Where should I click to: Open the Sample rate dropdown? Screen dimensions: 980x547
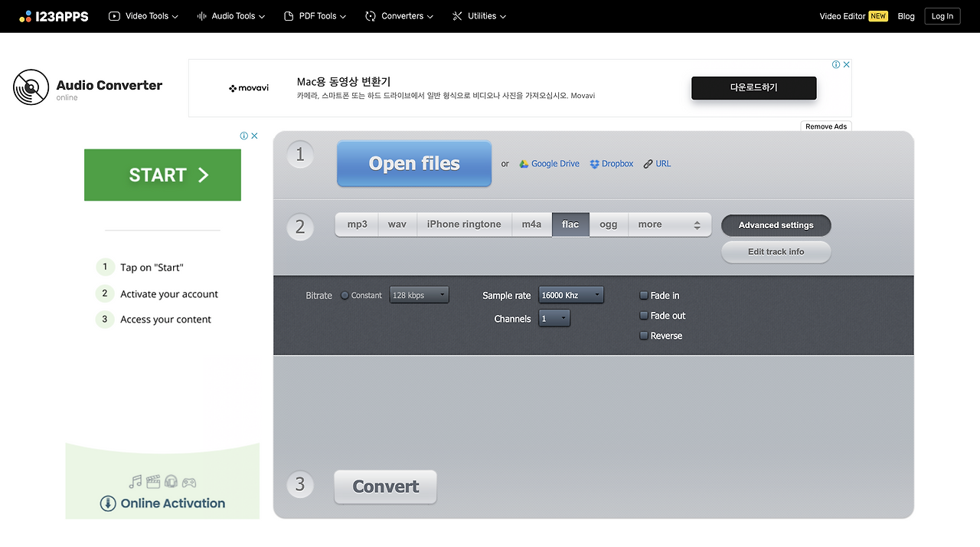(x=571, y=294)
